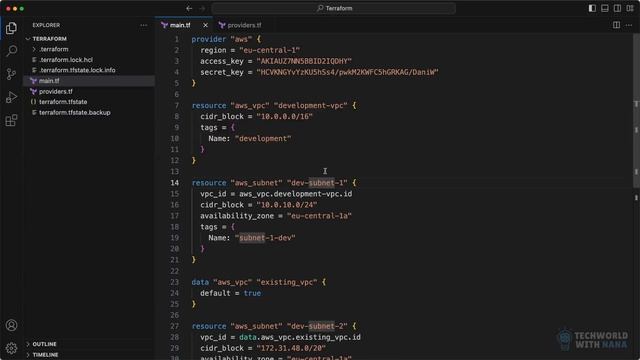Screen dimensions: 640x360
Task: Click the EXPLORER panel title
Action: (x=46, y=25)
